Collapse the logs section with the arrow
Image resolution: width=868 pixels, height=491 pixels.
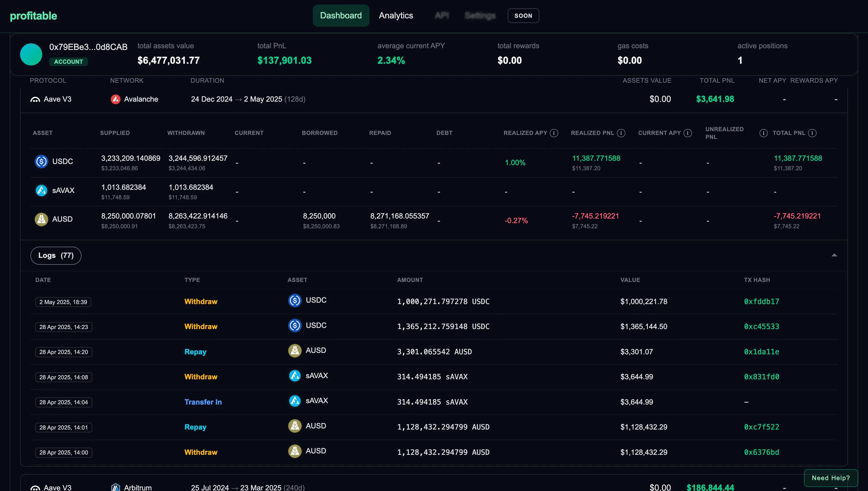(834, 255)
